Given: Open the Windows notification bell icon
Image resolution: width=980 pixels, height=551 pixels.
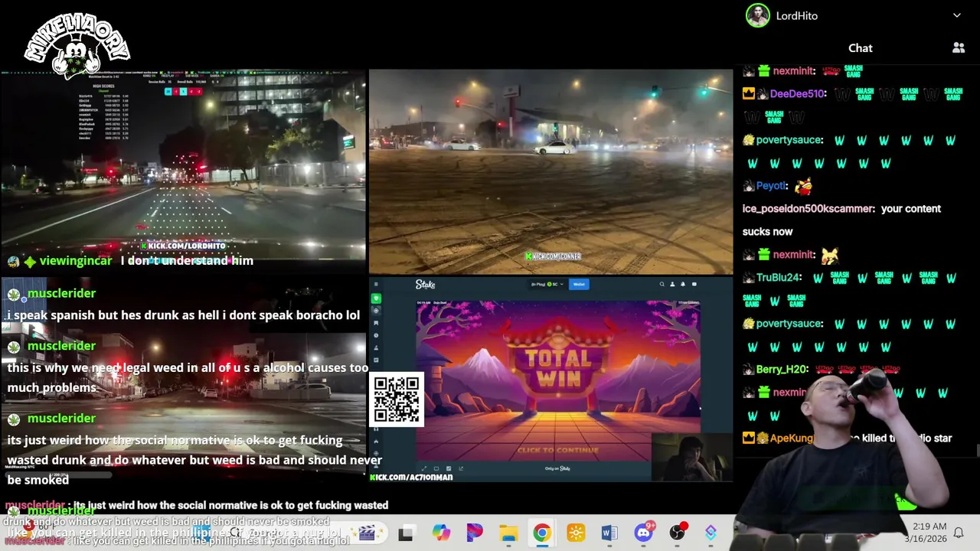Looking at the screenshot, I should (959, 533).
